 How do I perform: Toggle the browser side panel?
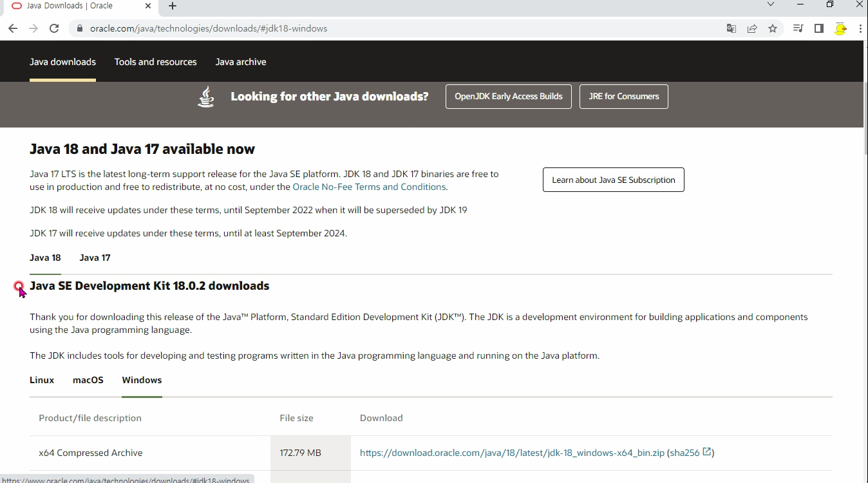[819, 28]
